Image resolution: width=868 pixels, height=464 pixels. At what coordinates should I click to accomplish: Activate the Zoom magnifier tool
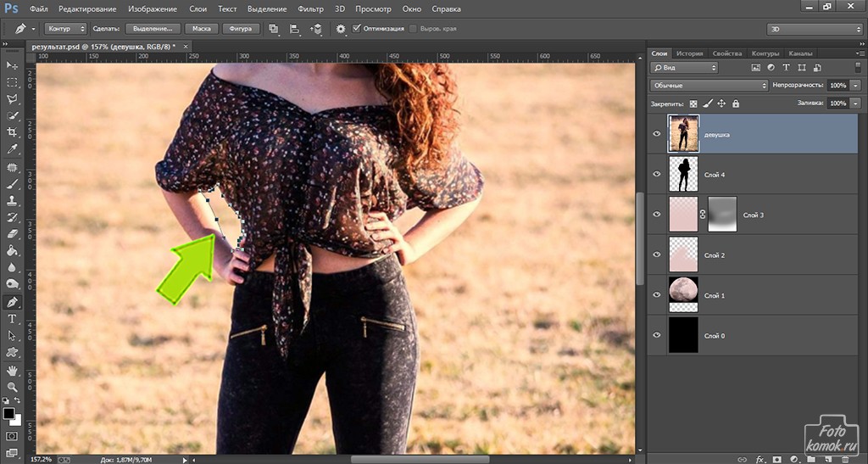12,387
